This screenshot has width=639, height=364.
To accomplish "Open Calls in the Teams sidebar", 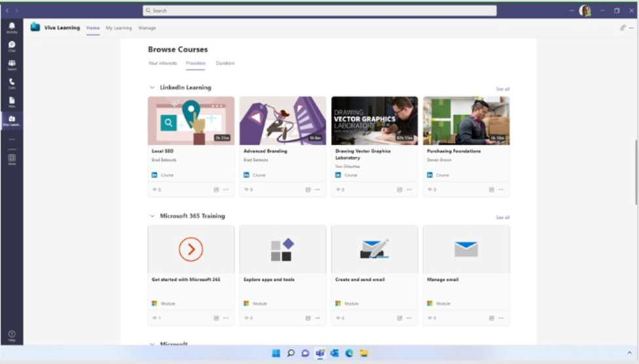I will (x=12, y=83).
